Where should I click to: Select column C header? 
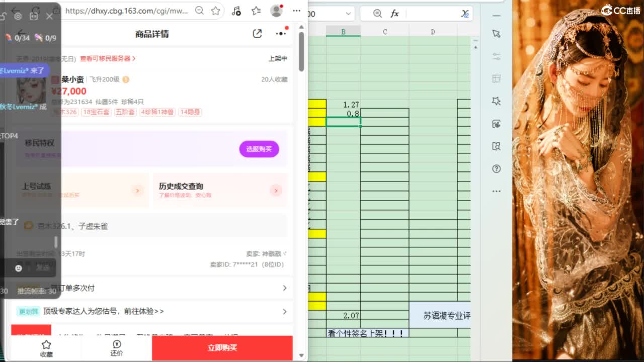pyautogui.click(x=385, y=32)
